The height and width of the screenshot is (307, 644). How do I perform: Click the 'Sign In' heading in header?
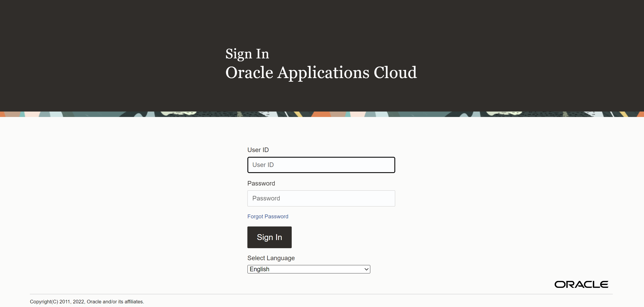click(x=247, y=54)
